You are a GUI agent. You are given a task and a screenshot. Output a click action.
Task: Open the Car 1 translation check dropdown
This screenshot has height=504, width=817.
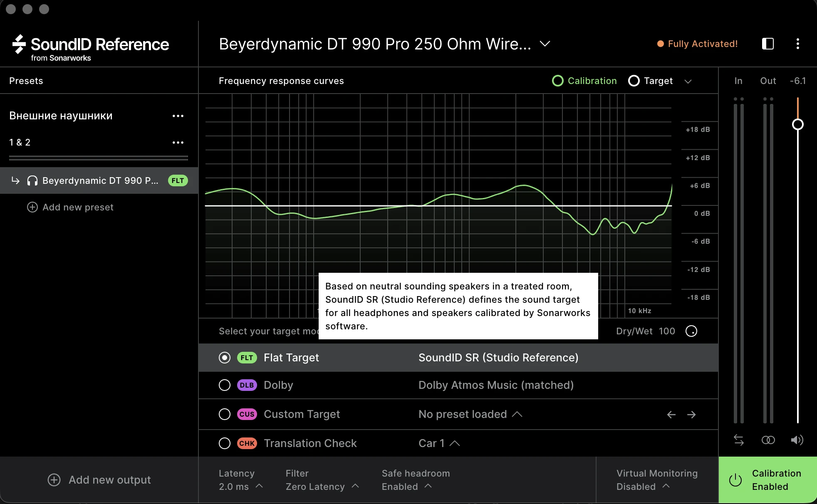439,443
